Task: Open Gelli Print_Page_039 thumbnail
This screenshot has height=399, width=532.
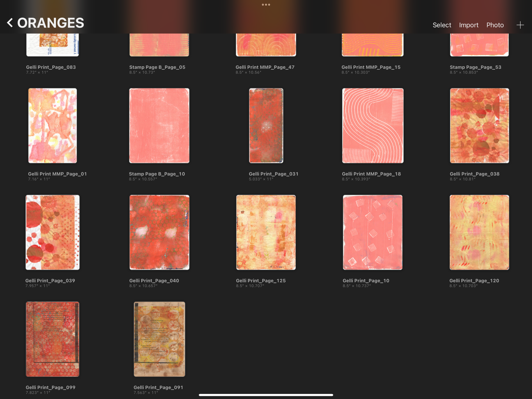Action: coord(52,232)
